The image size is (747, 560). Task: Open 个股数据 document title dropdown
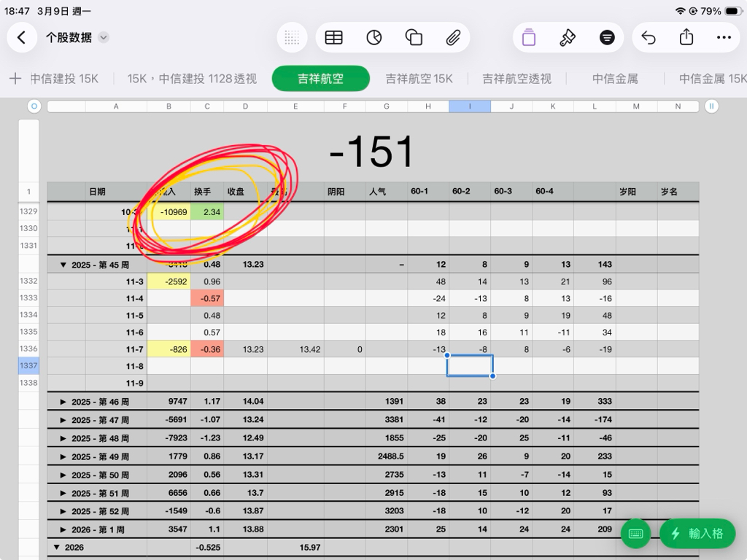tap(104, 37)
